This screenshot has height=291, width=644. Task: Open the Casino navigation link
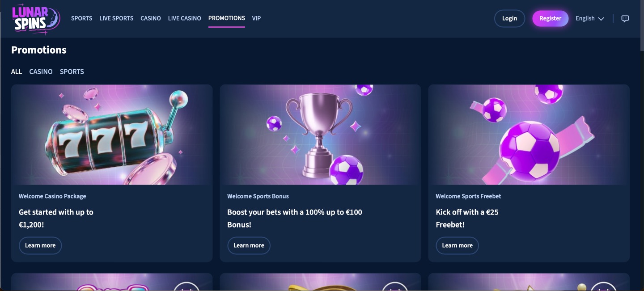(151, 18)
